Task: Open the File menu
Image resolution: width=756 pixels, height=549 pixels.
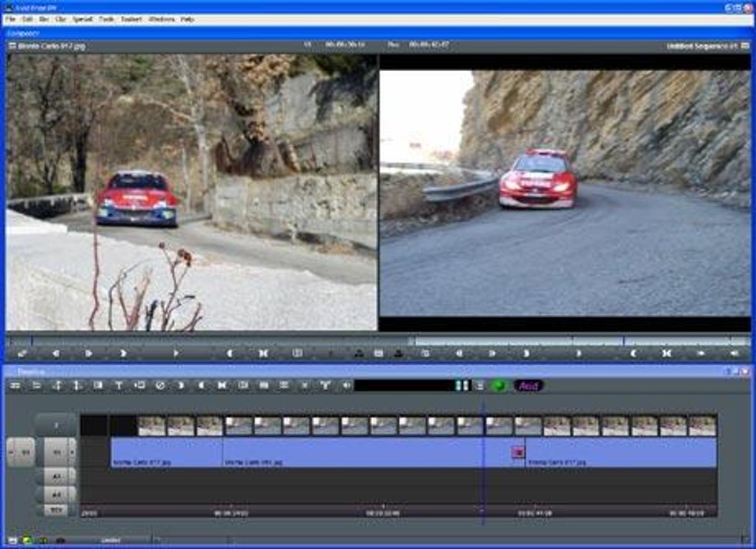Action: pos(10,19)
